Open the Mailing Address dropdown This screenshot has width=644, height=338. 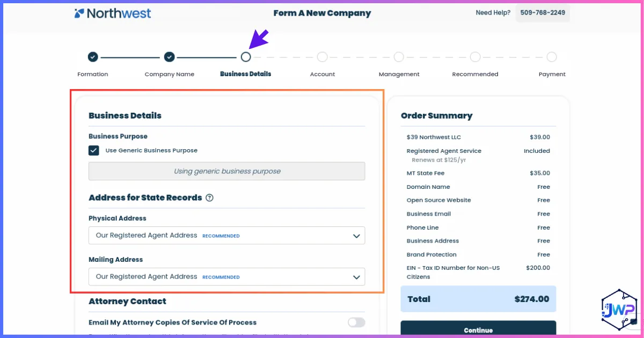[x=226, y=277]
